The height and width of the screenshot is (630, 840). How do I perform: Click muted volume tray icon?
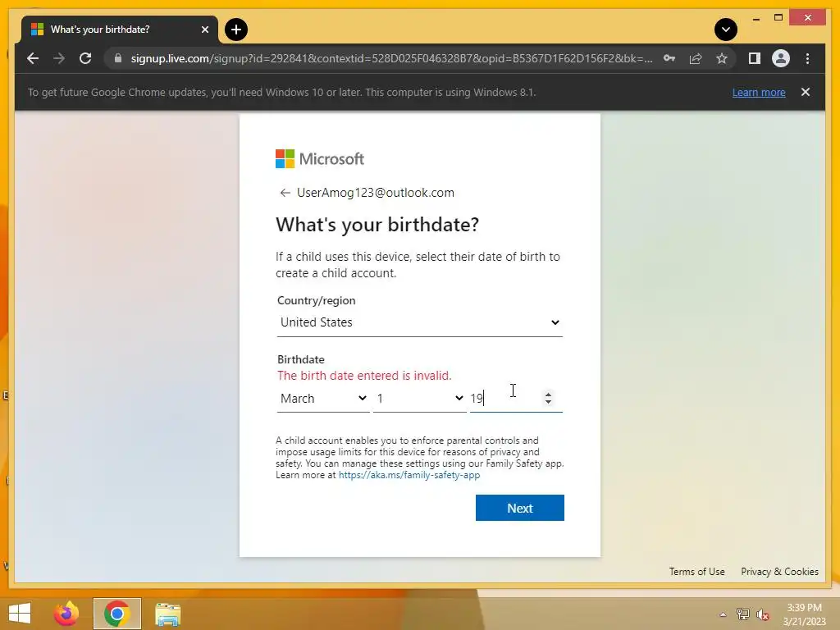(x=762, y=614)
